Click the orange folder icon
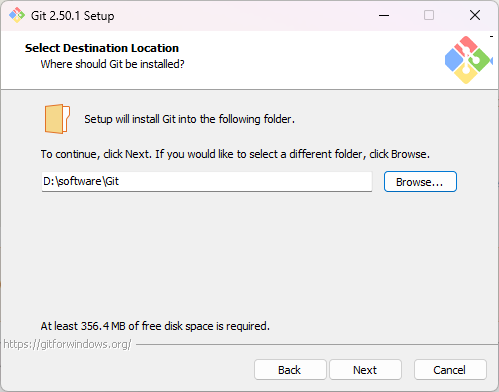 [57, 119]
